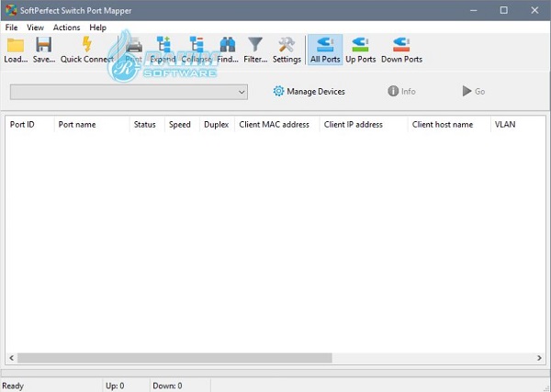This screenshot has width=551, height=392.
Task: Show only Down Ports
Action: point(401,50)
